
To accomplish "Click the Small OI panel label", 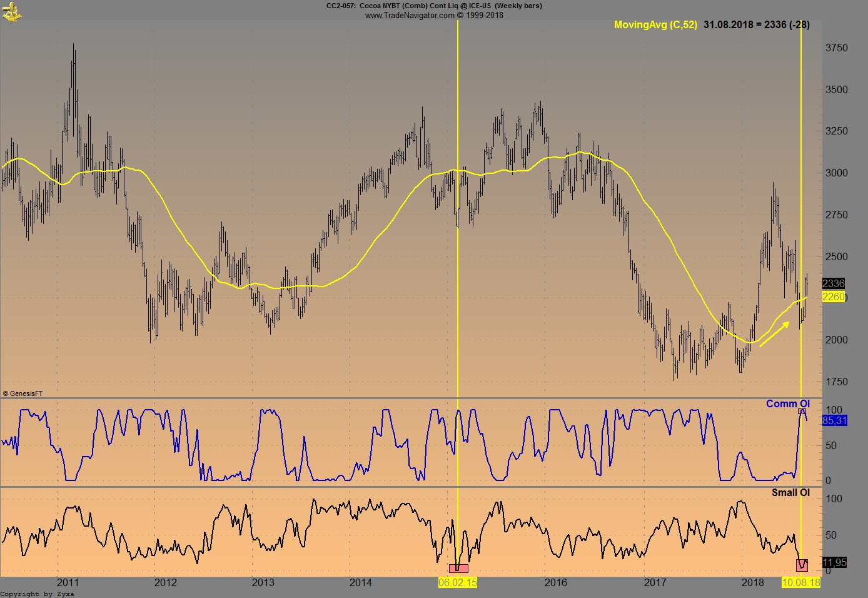I will coord(792,492).
